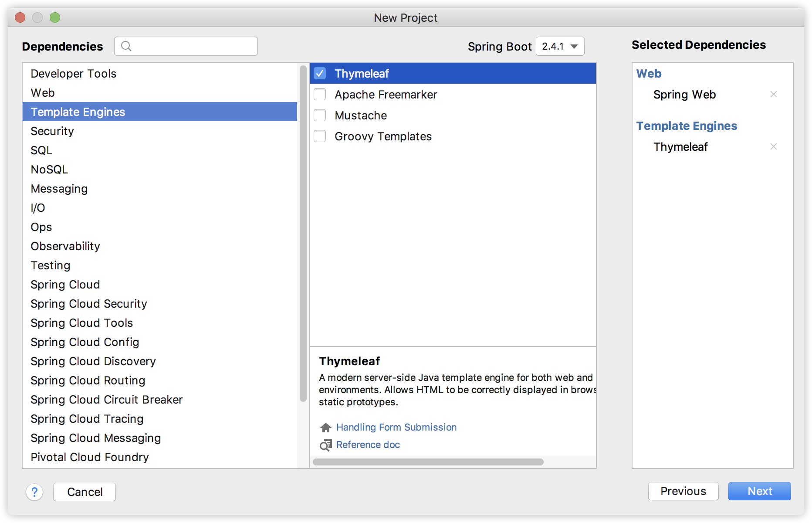Check the Groovy Templates checkbox
Viewport: 812px width, 523px height.
pos(320,136)
